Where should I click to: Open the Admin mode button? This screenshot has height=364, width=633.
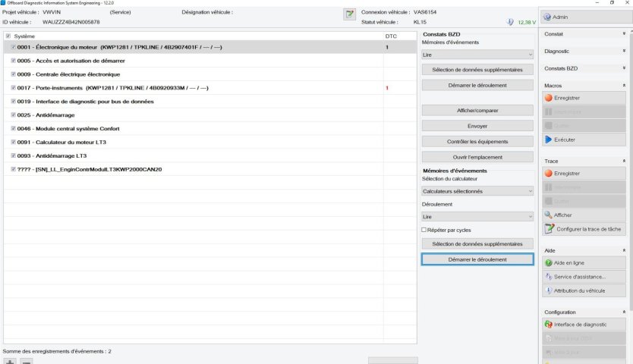tap(585, 17)
